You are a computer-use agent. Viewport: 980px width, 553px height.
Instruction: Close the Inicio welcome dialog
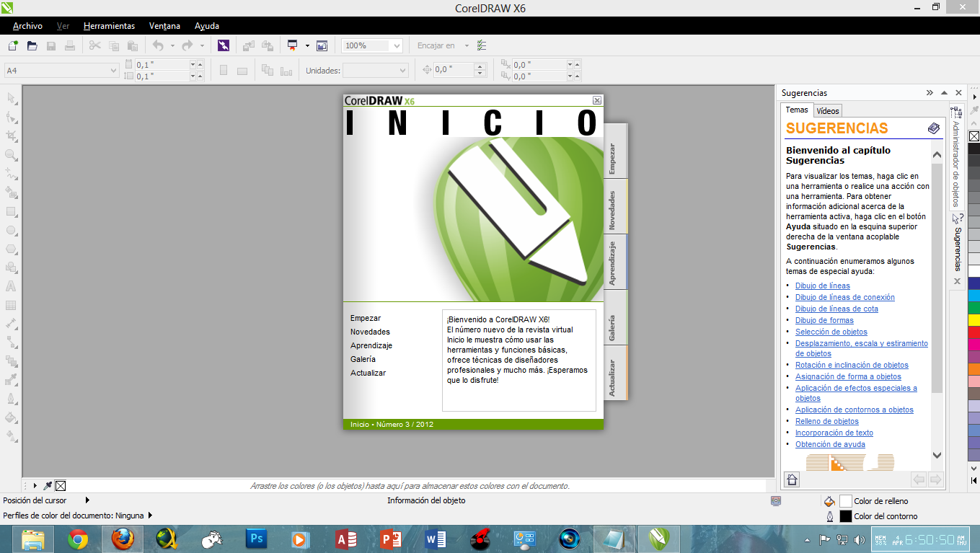[x=597, y=100]
